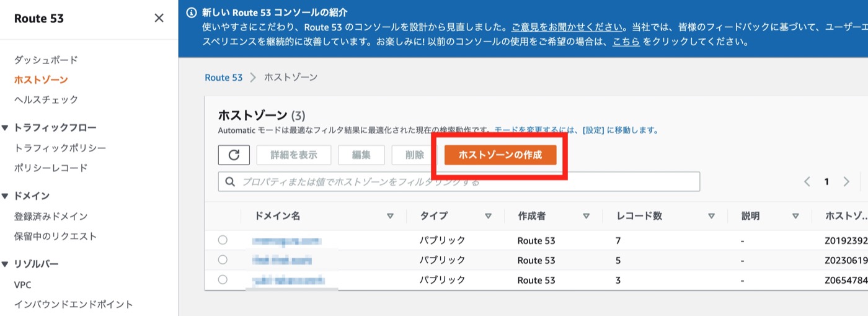Open インバウンドエンドポイント in sidebar
Viewport: 868px width, 316px height.
(x=73, y=304)
